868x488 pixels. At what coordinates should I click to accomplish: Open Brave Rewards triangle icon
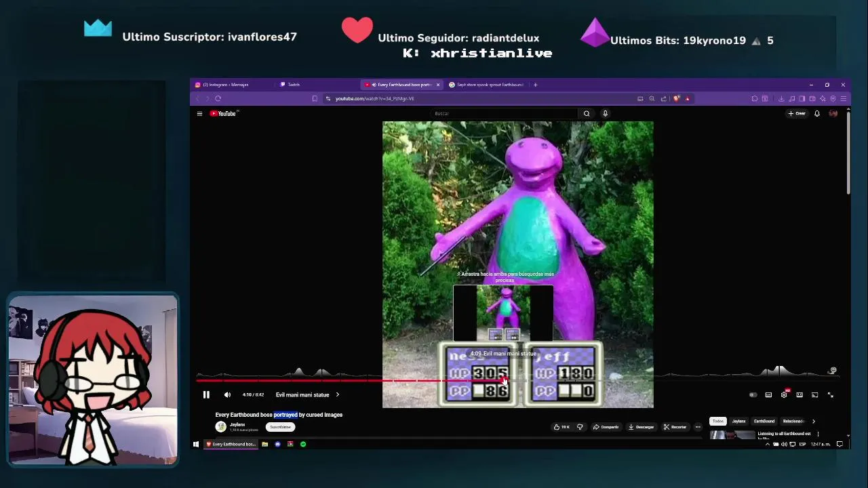(x=687, y=98)
